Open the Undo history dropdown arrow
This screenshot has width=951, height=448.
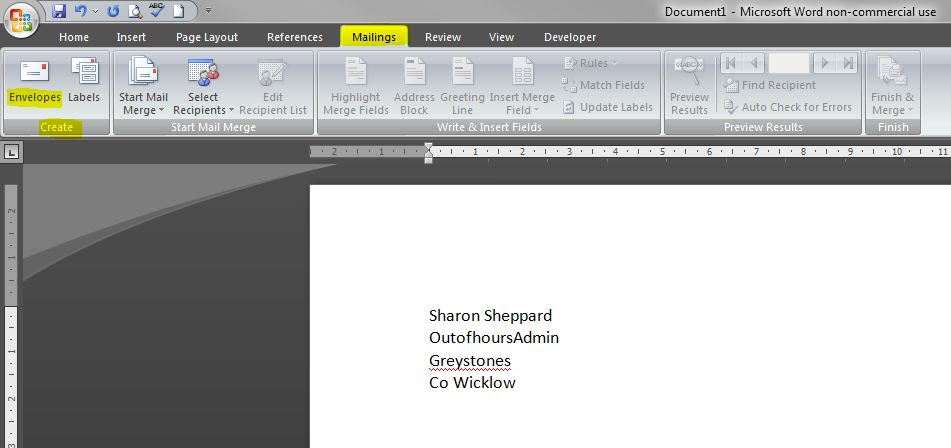coord(95,11)
